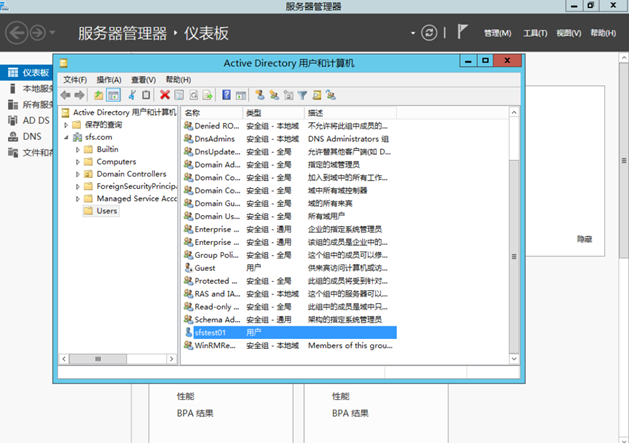629x443 pixels.
Task: Toggle show/hide console tree icon
Action: (x=114, y=95)
